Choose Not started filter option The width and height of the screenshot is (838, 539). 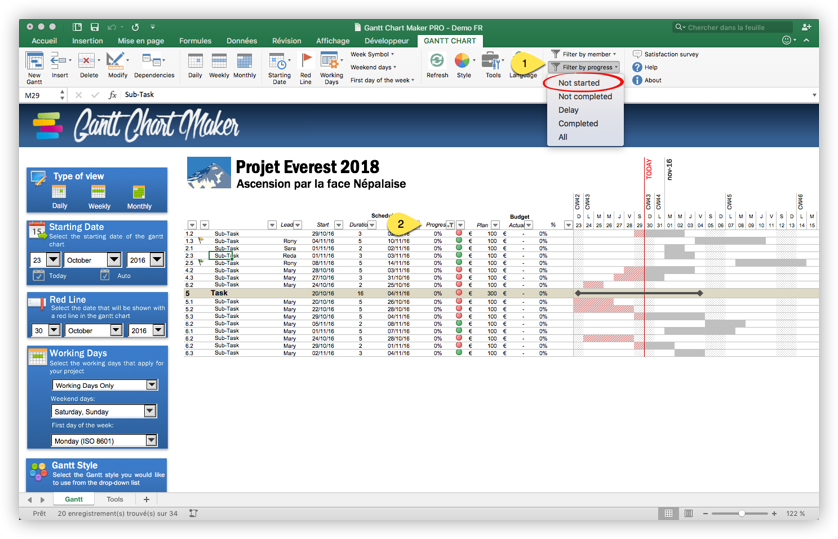(x=579, y=83)
